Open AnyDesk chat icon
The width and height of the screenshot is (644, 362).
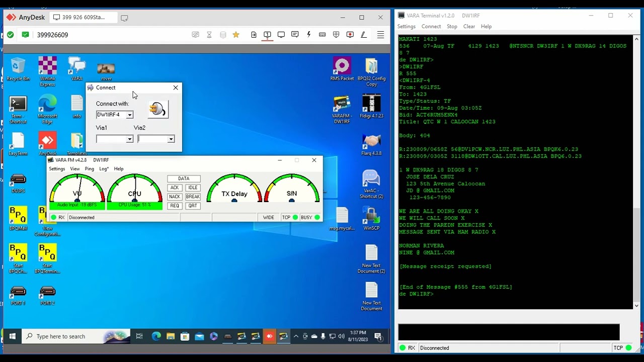coord(295,35)
